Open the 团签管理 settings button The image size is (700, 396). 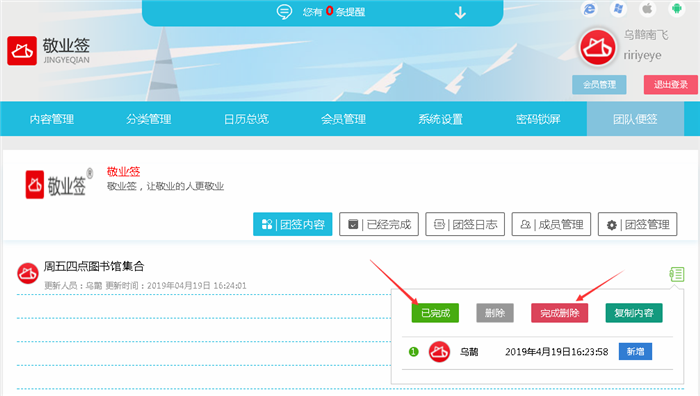point(637,224)
